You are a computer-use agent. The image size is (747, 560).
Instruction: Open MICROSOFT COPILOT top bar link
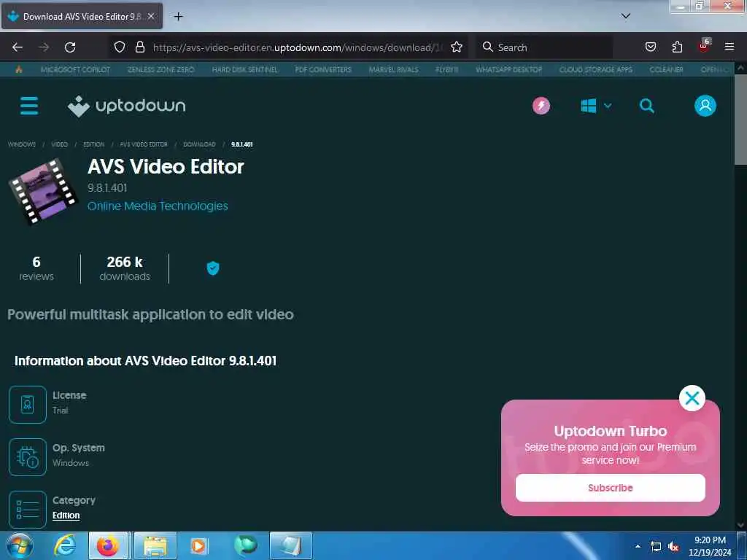(x=75, y=69)
